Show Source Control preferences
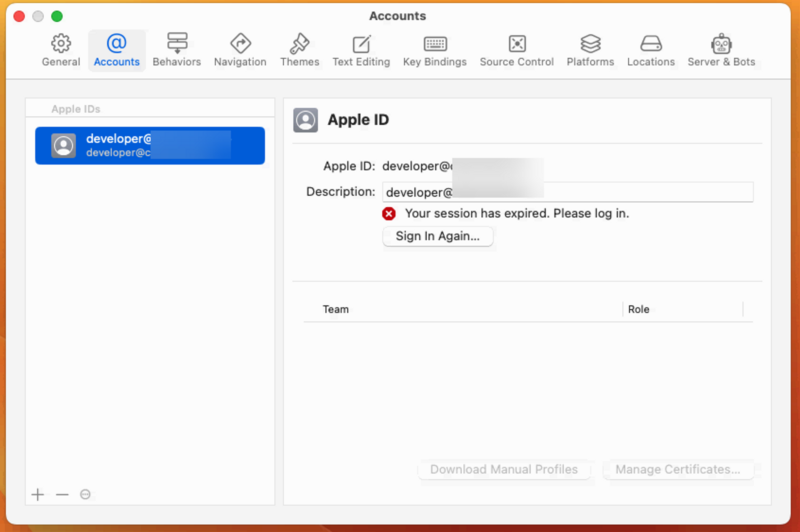The width and height of the screenshot is (800, 532). 517,51
